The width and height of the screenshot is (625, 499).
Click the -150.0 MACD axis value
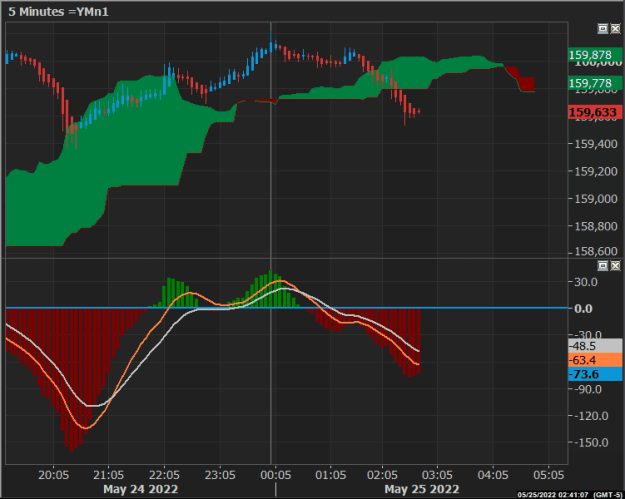[591, 443]
